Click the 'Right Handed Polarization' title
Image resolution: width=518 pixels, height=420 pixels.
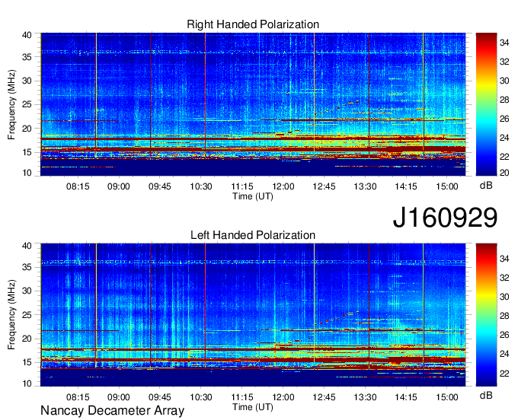253,24
